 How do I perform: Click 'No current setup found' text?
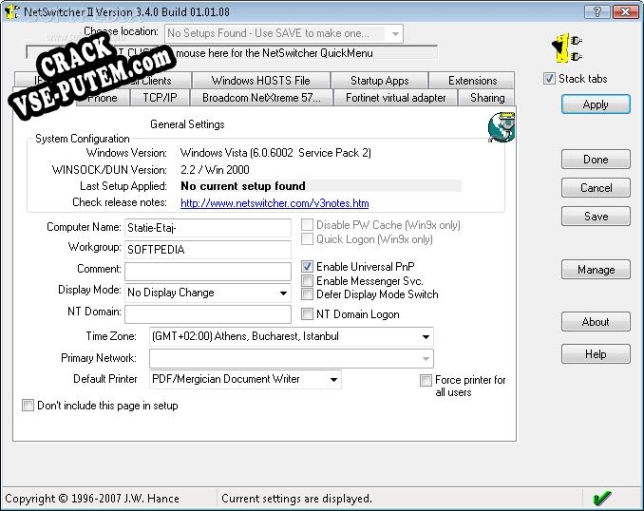tap(243, 186)
